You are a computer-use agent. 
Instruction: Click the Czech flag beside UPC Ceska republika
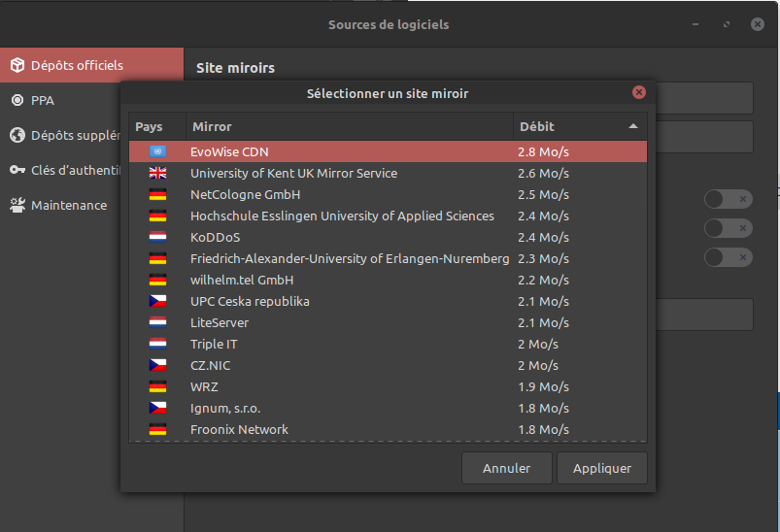click(157, 301)
